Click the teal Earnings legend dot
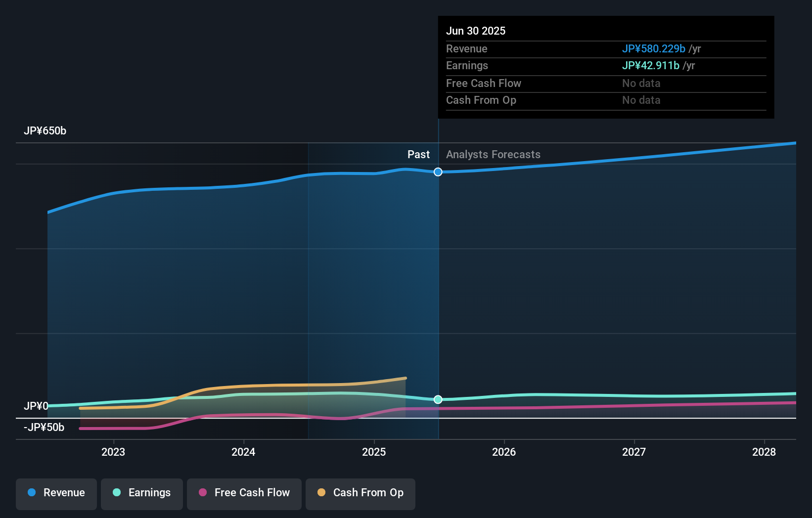812x518 pixels. (117, 492)
